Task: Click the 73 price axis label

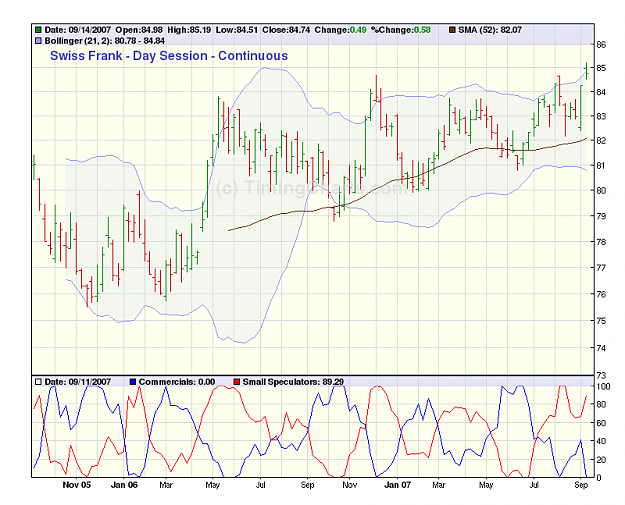Action: click(x=601, y=375)
